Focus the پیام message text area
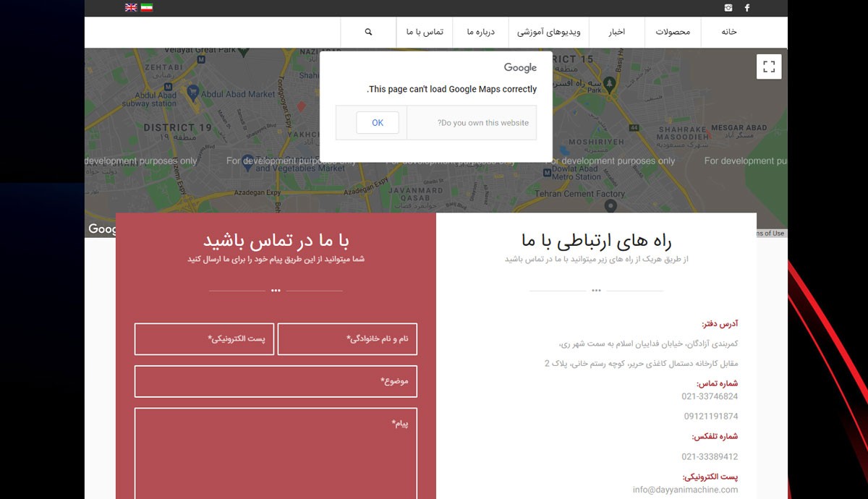The image size is (868, 499). (x=276, y=453)
